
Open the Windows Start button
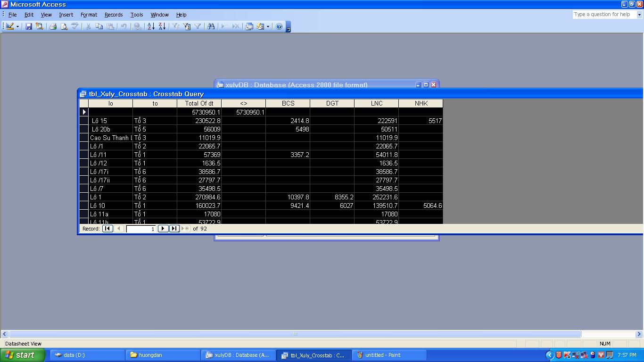tap(23, 355)
